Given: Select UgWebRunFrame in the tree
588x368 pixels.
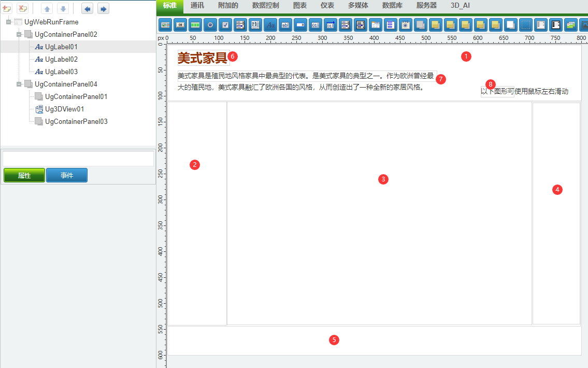Looking at the screenshot, I should point(51,22).
